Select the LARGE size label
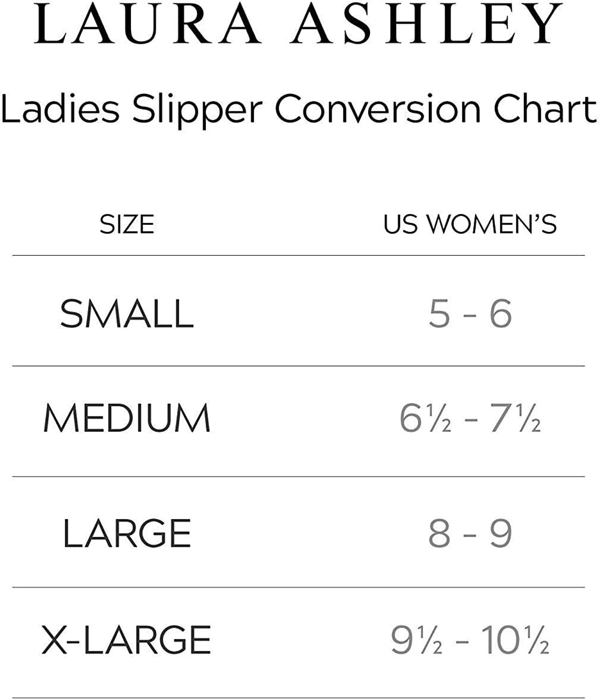 127,533
